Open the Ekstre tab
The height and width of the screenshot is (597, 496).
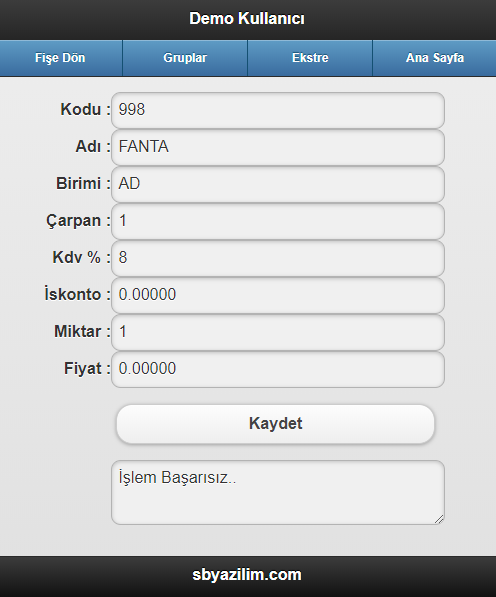310,58
